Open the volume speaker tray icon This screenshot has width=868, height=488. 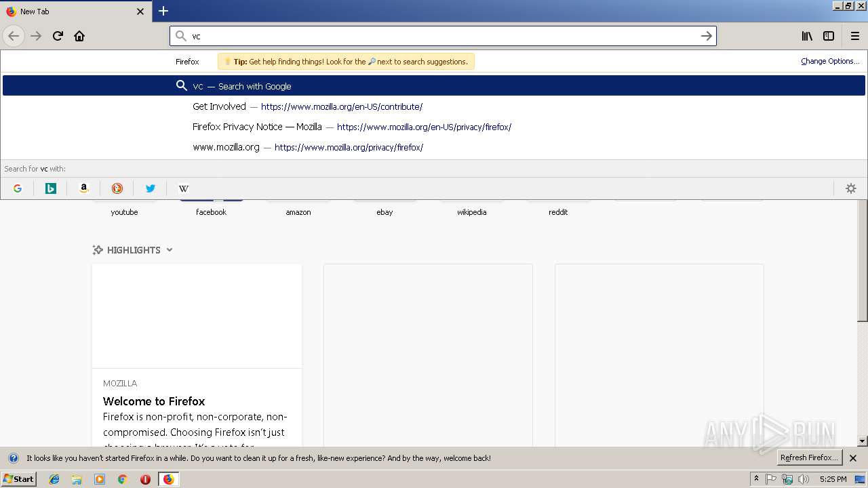804,479
